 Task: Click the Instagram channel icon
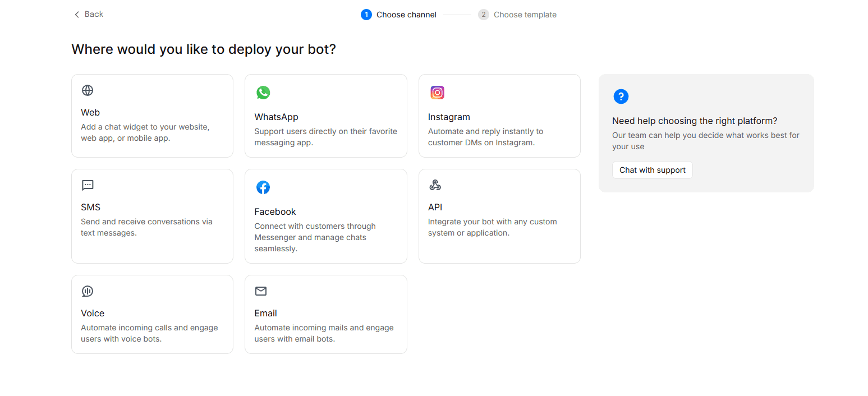click(437, 92)
